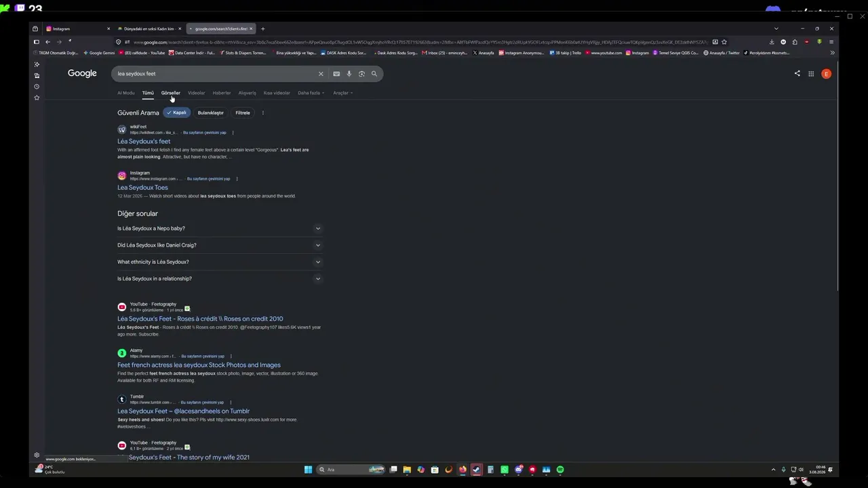Expand 'Is Léa Seydoux a Nepo baby?'
This screenshot has width=868, height=488.
tap(219, 228)
